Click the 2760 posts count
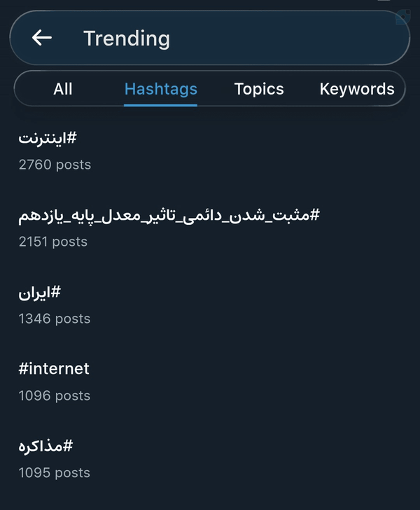420x510 pixels. click(x=55, y=165)
